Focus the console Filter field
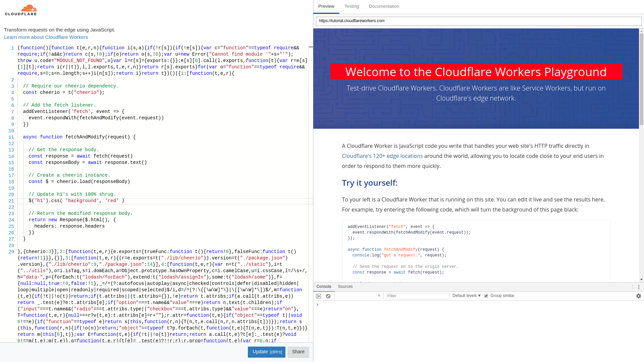Viewport: 644px width, 362px height. (x=418, y=296)
